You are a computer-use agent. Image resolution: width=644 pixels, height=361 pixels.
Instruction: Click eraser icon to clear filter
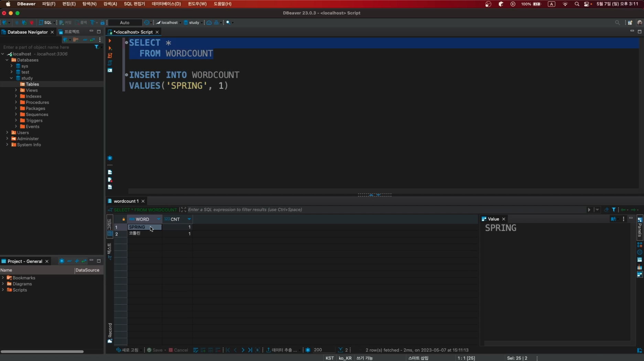[606, 210]
